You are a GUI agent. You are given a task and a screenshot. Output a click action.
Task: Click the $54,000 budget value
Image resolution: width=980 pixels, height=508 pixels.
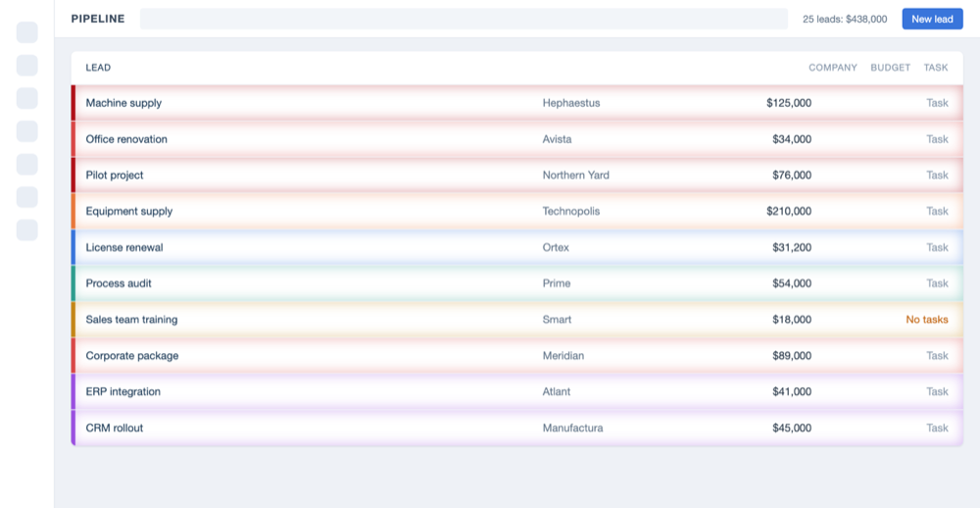pyautogui.click(x=792, y=283)
